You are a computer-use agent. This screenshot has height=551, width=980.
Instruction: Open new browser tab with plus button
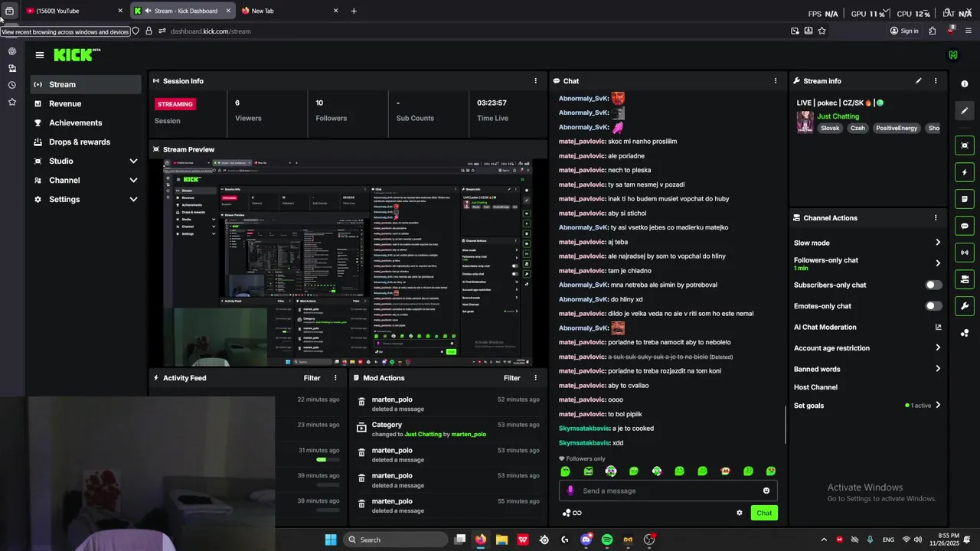[353, 11]
